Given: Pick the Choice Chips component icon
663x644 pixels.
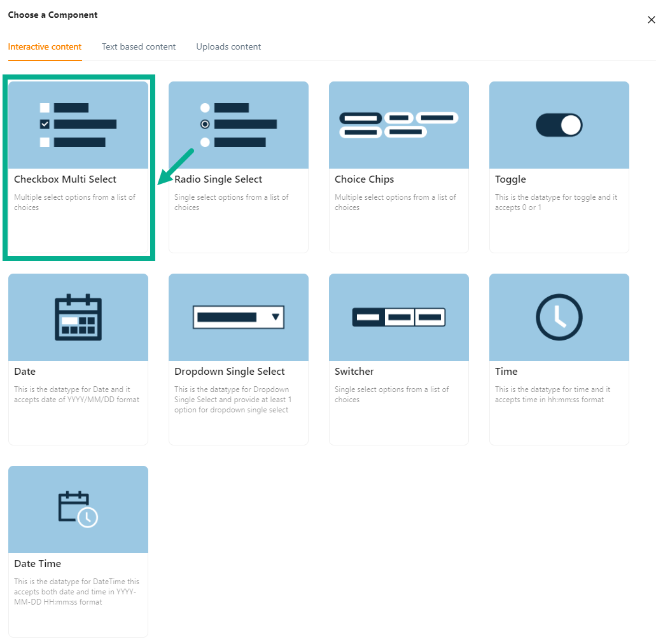Looking at the screenshot, I should click(398, 125).
